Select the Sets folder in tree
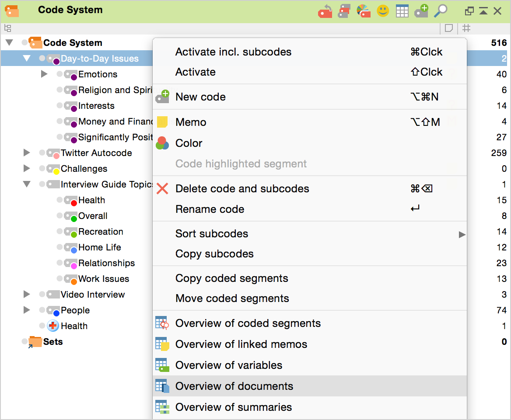This screenshot has height=420, width=511. coord(52,342)
